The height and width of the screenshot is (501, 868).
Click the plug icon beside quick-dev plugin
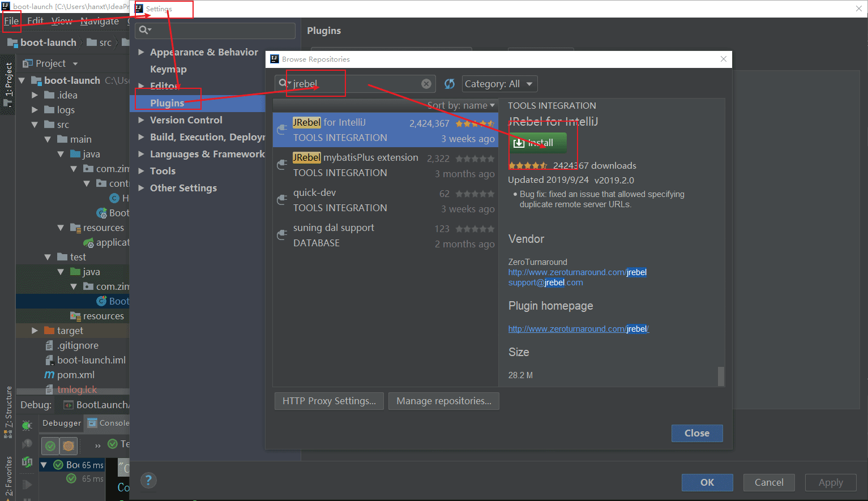(x=281, y=200)
